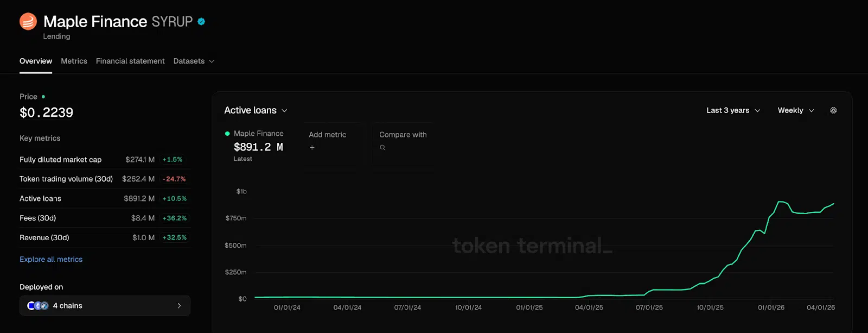This screenshot has width=868, height=333.
Task: Follow the Explore all metrics link
Action: pos(51,260)
